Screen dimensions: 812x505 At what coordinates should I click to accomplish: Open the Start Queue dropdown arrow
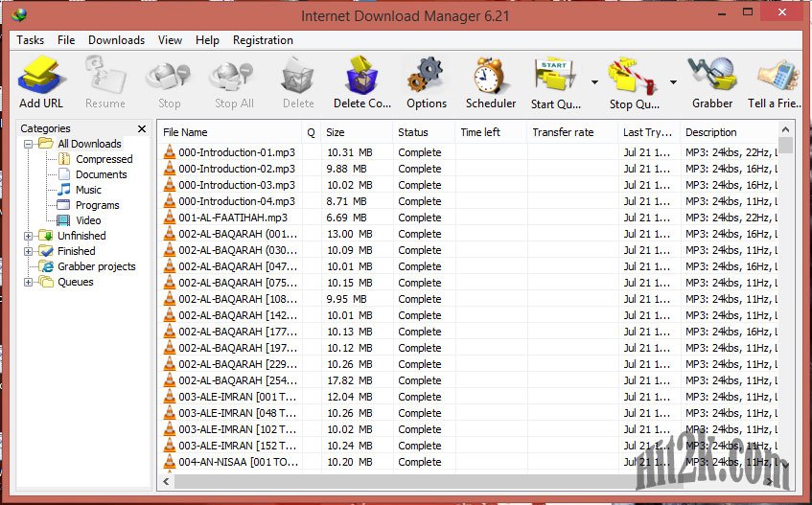click(594, 81)
